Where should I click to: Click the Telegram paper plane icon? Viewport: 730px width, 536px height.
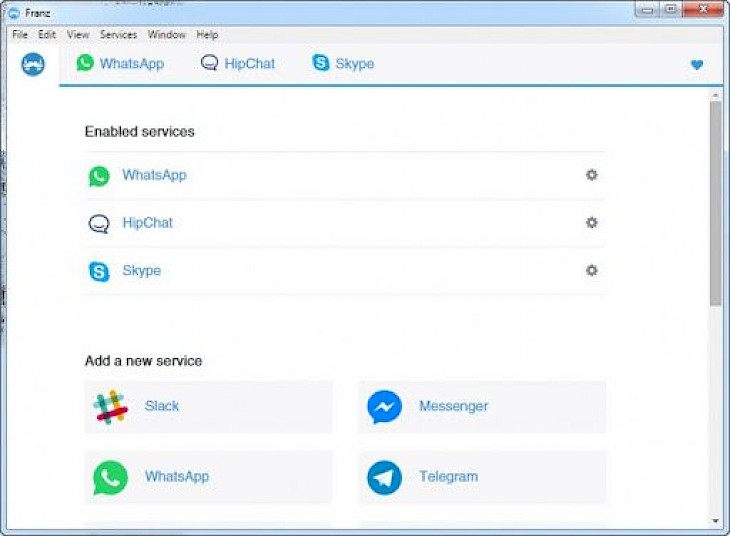pos(384,477)
